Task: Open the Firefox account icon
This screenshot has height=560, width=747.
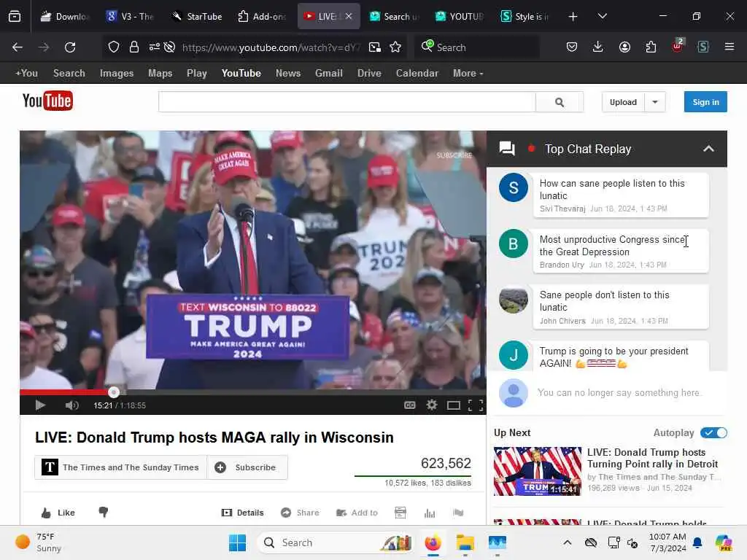Action: (624, 47)
